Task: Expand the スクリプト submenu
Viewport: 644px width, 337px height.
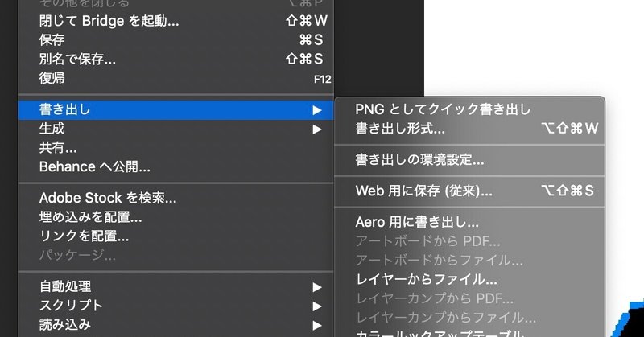Action: click(175, 306)
